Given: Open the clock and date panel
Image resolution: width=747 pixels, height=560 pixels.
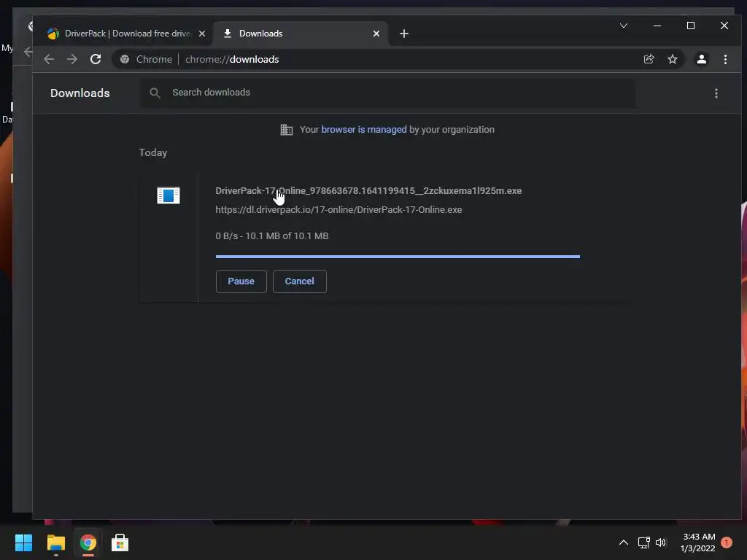Looking at the screenshot, I should click(x=698, y=542).
